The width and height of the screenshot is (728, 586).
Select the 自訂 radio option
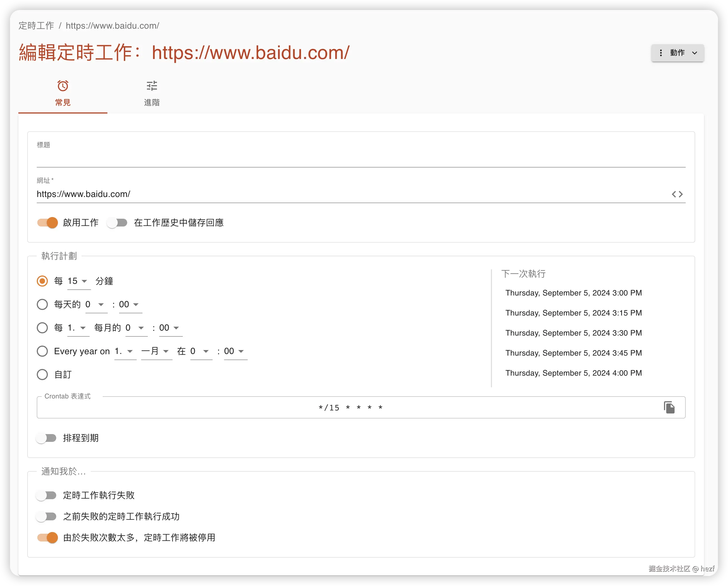[x=42, y=374]
